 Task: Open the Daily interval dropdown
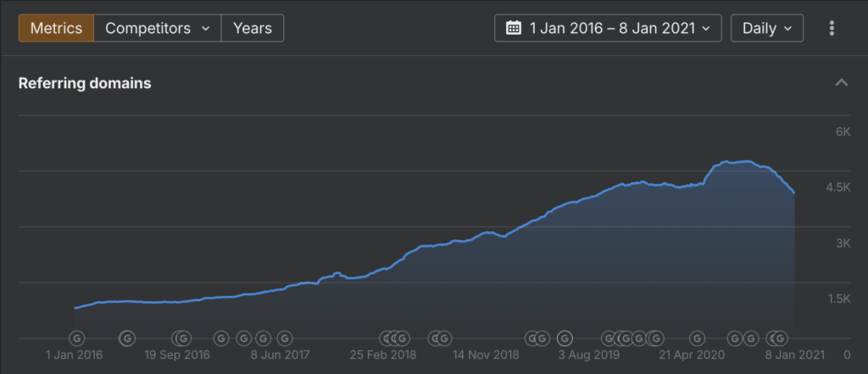(x=766, y=28)
